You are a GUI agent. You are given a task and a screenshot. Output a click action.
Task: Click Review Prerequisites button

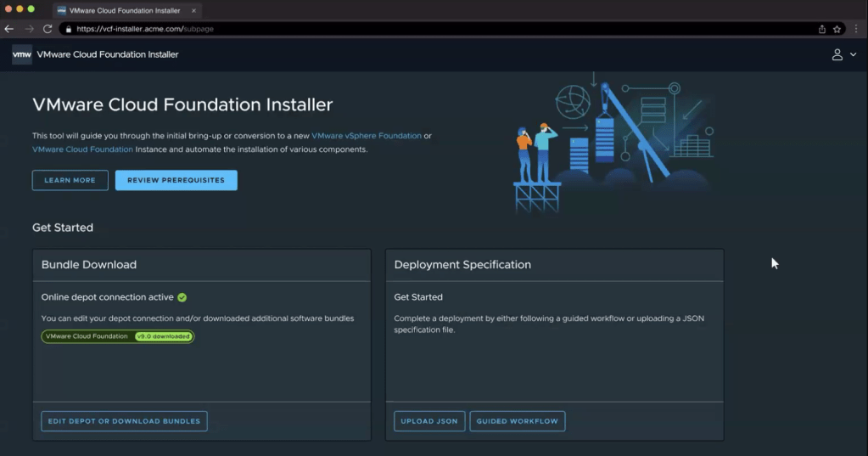(x=176, y=180)
